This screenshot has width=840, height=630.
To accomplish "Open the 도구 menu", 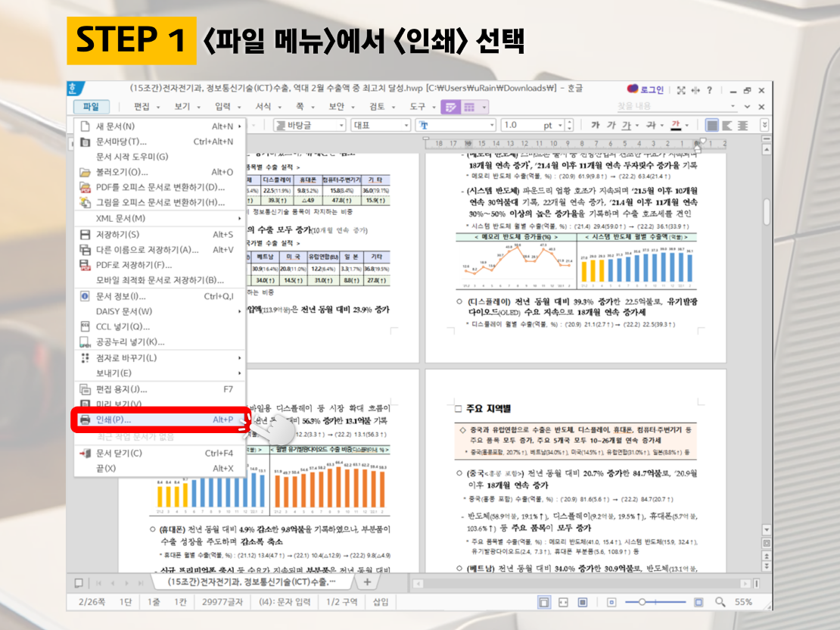I will pos(422,107).
